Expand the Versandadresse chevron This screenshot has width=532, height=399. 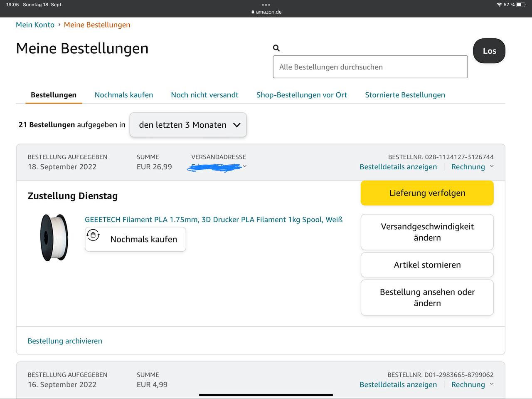pos(245,166)
